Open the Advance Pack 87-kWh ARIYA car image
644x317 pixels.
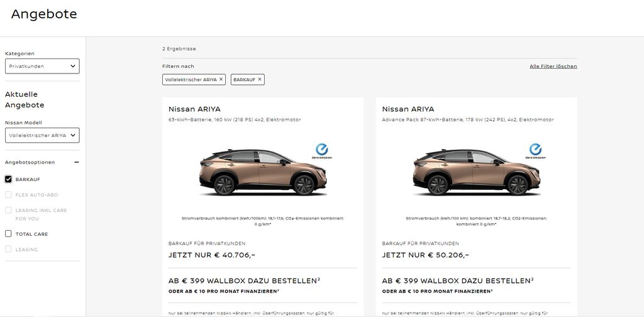(x=477, y=172)
